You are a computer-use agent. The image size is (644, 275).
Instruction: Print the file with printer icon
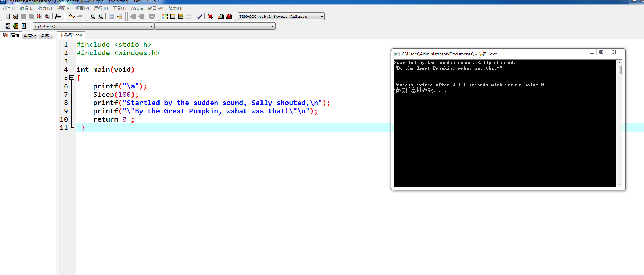tap(58, 16)
